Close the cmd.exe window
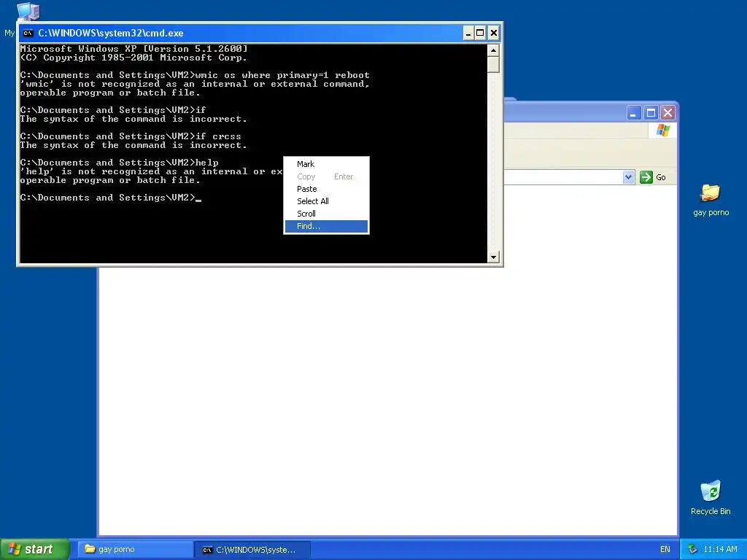 click(x=494, y=33)
